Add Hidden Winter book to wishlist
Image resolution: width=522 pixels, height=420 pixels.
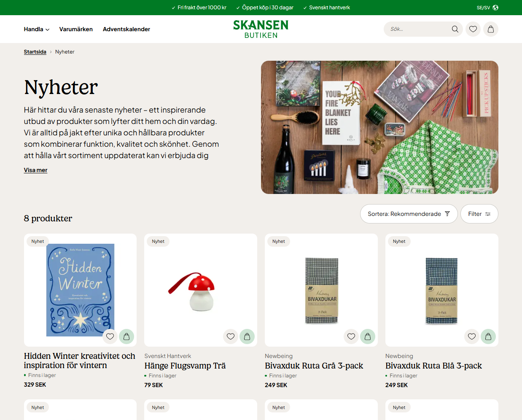click(110, 337)
